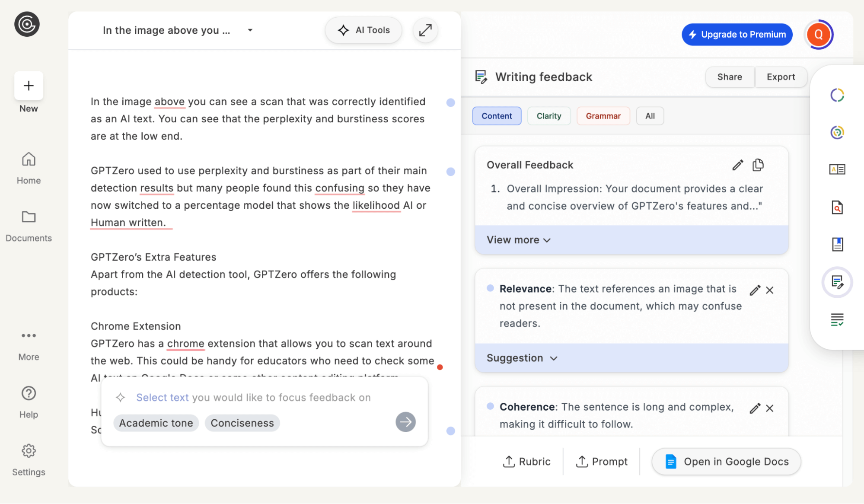Open the text reader tool in right rail

[x=837, y=169]
